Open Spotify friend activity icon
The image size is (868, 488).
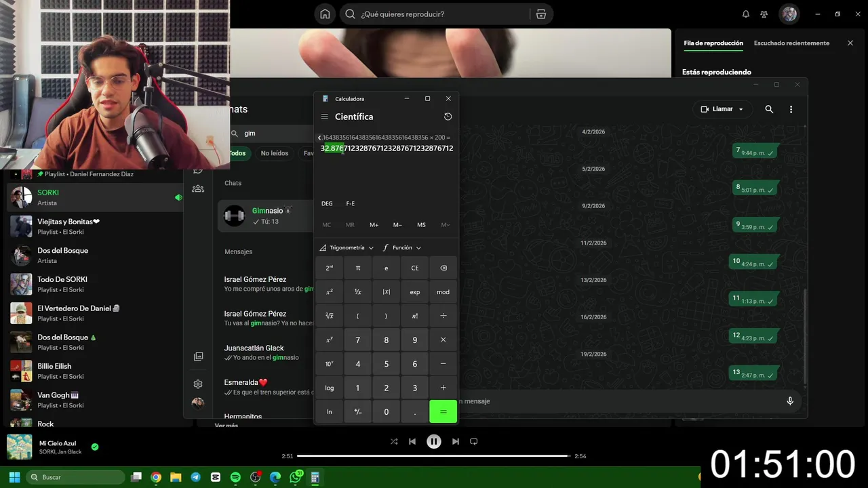click(764, 14)
